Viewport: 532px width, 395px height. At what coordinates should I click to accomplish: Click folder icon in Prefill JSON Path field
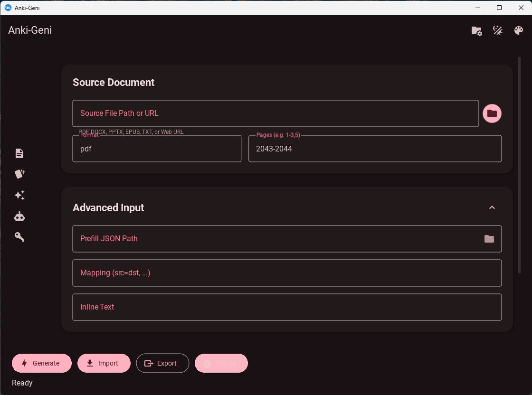[x=489, y=239]
